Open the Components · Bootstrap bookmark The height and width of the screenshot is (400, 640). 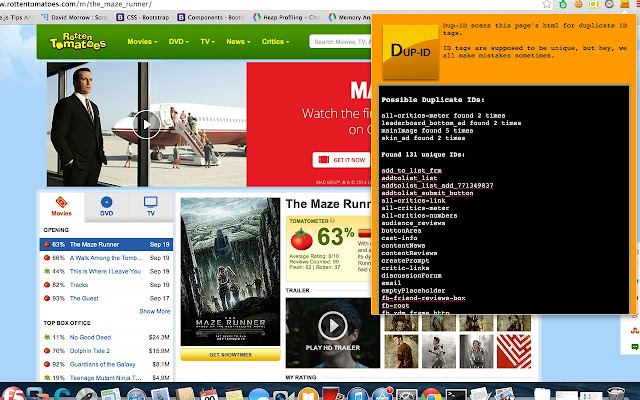pyautogui.click(x=211, y=17)
